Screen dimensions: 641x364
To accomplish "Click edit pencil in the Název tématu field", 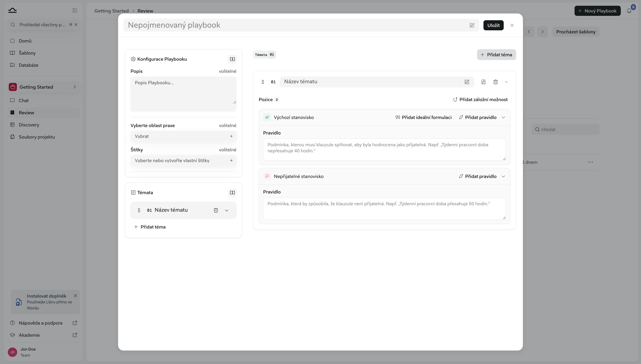I will point(467,82).
